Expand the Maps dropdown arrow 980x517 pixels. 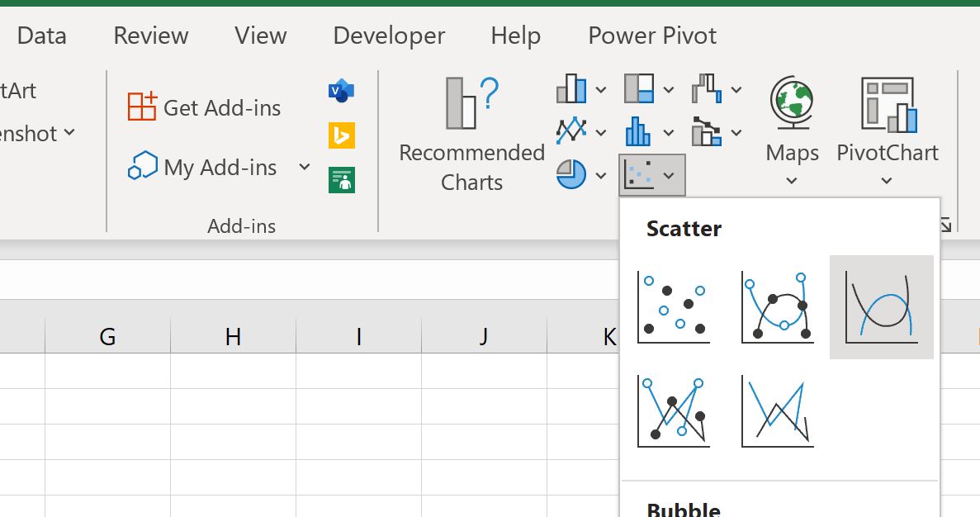(x=791, y=178)
